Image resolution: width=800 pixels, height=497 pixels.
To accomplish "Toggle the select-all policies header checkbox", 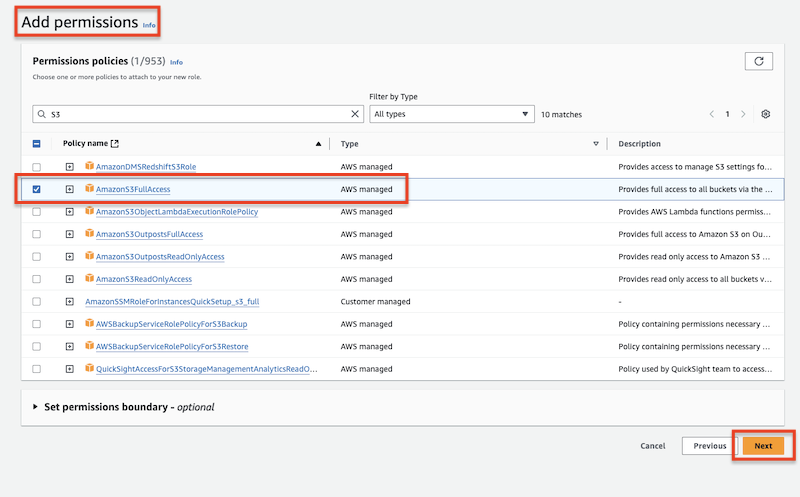I will (x=36, y=144).
